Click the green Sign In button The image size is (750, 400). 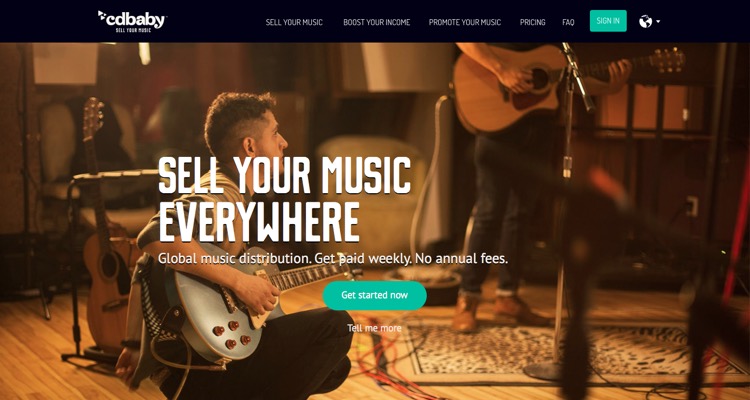point(608,21)
